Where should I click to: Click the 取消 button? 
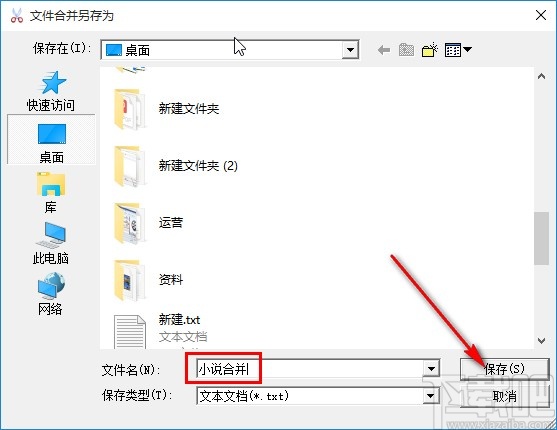click(504, 396)
